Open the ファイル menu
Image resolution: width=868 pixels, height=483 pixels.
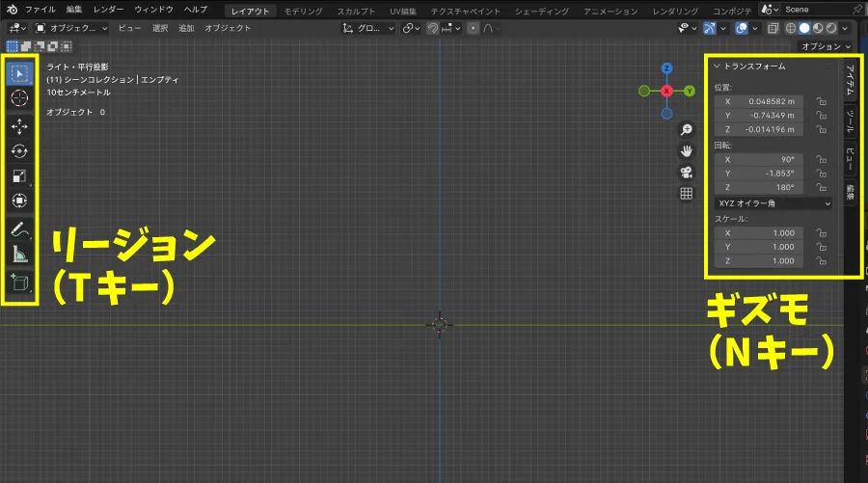(x=40, y=10)
